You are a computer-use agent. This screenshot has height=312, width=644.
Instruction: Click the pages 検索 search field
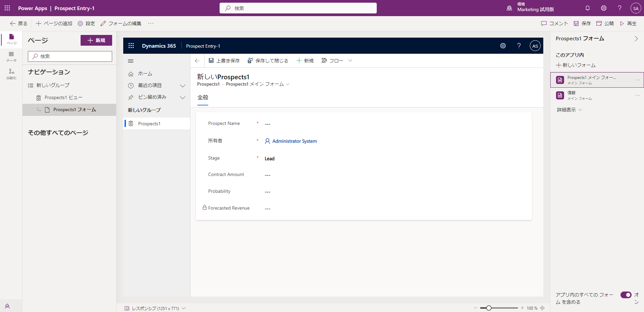coord(70,56)
